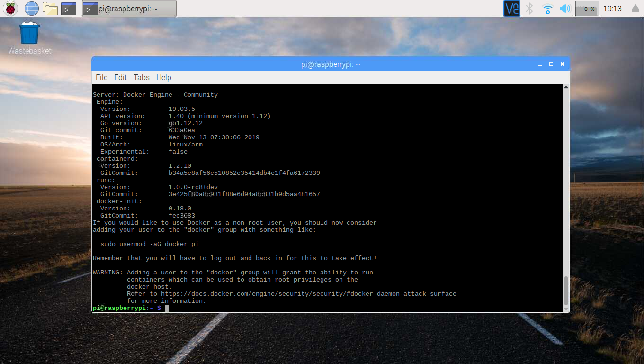Viewport: 644px width, 364px height.
Task: Click the 19:13 panel clock
Action: pos(612,9)
